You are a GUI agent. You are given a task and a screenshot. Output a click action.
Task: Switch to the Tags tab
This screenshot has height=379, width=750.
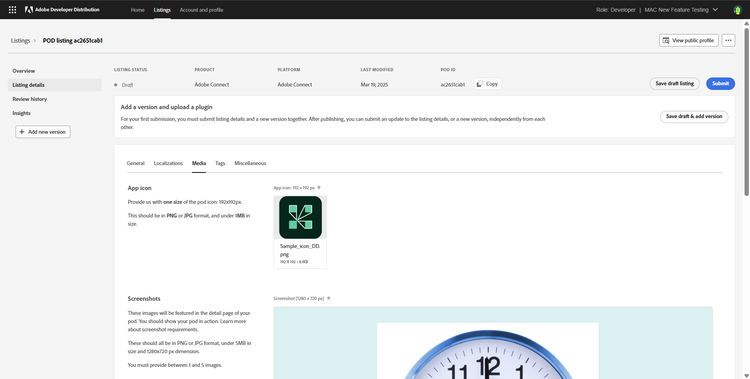point(220,163)
